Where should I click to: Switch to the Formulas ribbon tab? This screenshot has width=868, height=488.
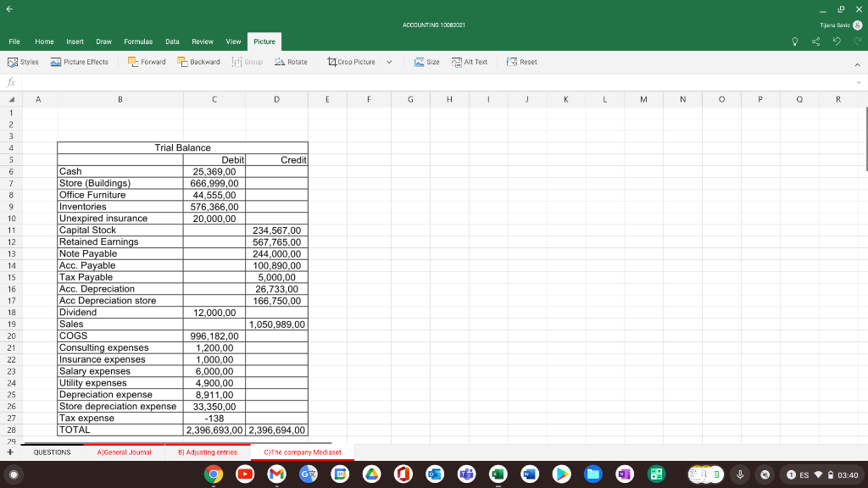click(138, 41)
